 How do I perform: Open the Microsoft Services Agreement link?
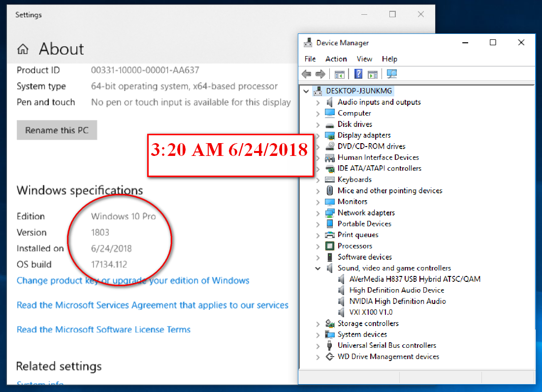153,305
